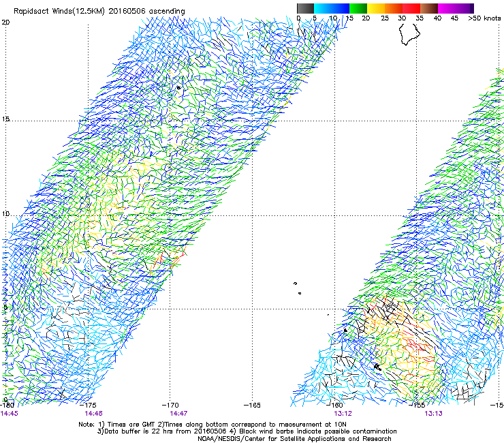Click the '-160' longitude label
Image resolution: width=504 pixels, height=443 pixels.
334,405
